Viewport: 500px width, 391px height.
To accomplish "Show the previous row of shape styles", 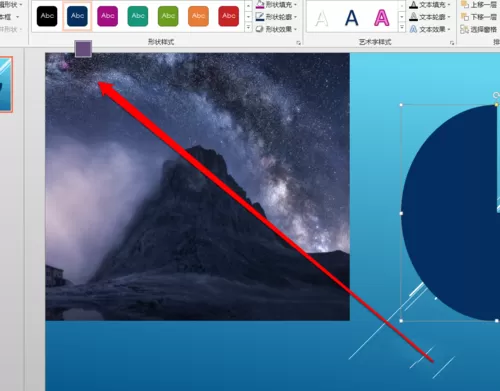I will (x=248, y=6).
